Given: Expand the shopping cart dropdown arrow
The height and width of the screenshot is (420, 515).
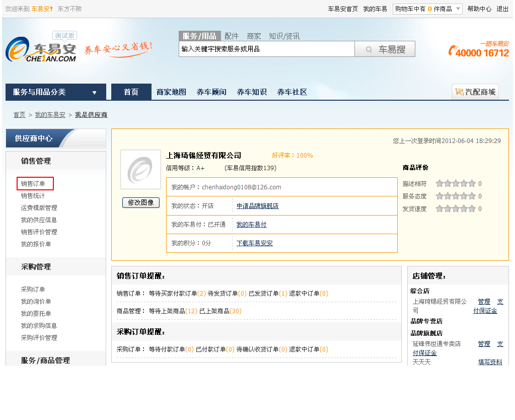Looking at the screenshot, I should coord(458,9).
